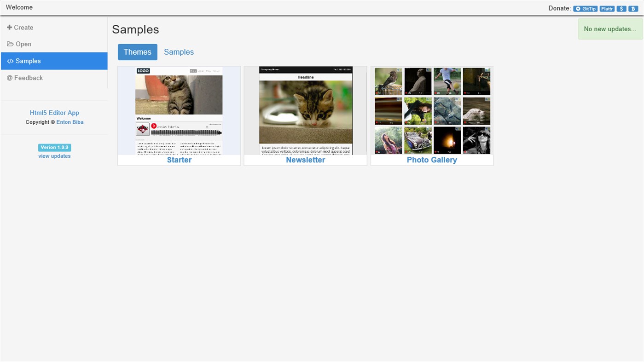
Task: Open the Starter theme thumbnail
Action: [x=179, y=110]
